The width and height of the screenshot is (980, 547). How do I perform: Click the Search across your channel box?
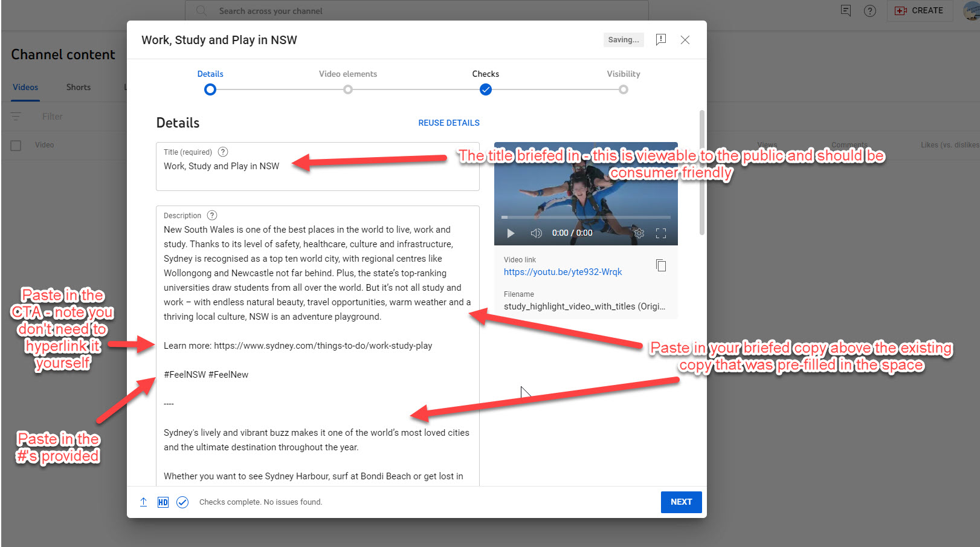point(417,11)
